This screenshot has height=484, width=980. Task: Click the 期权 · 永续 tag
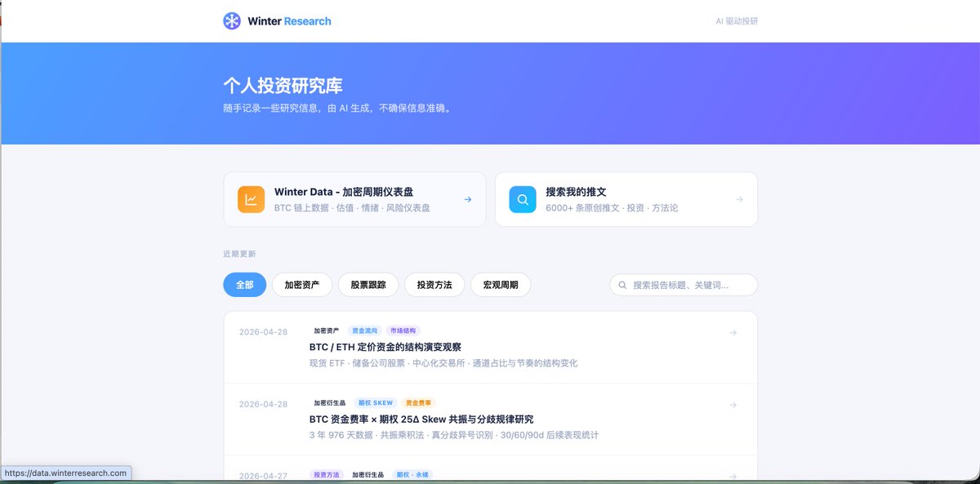click(412, 474)
